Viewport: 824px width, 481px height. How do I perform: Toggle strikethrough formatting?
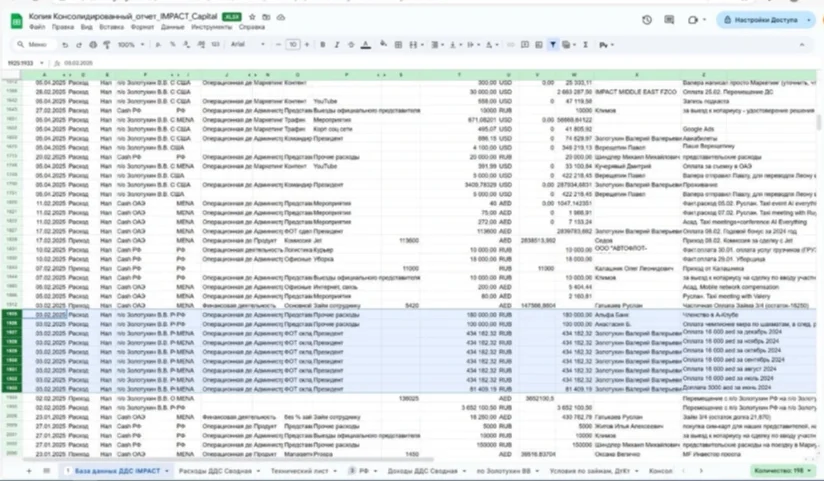351,45
